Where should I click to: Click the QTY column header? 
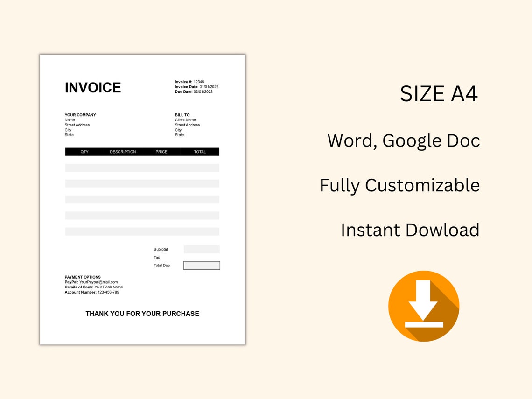pos(84,151)
